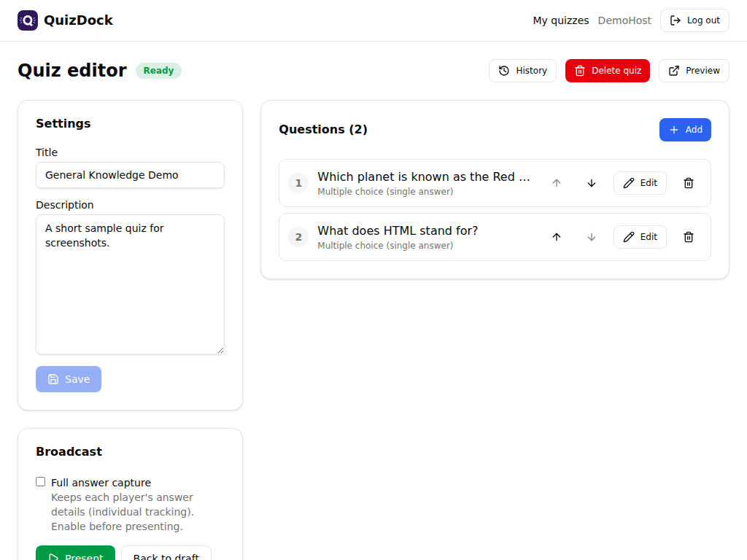Edit the HTML question
The width and height of the screenshot is (747, 560).
click(640, 237)
